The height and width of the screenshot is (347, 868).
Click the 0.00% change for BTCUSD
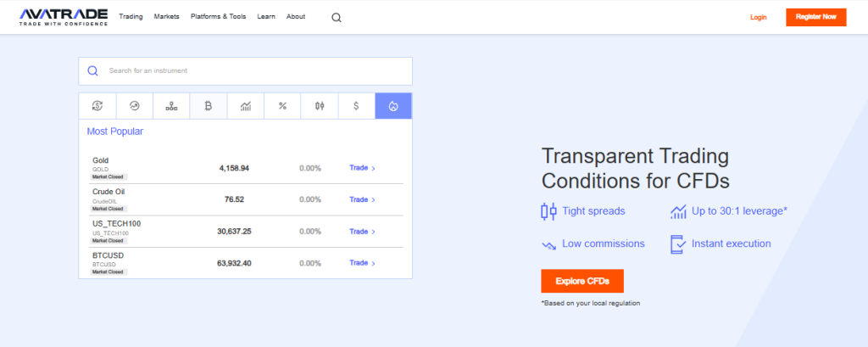click(310, 263)
